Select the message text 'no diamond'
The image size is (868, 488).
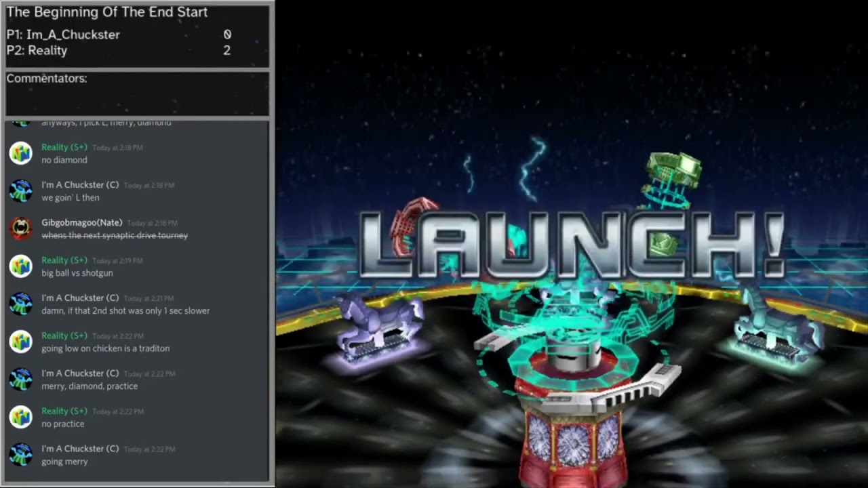pos(64,160)
